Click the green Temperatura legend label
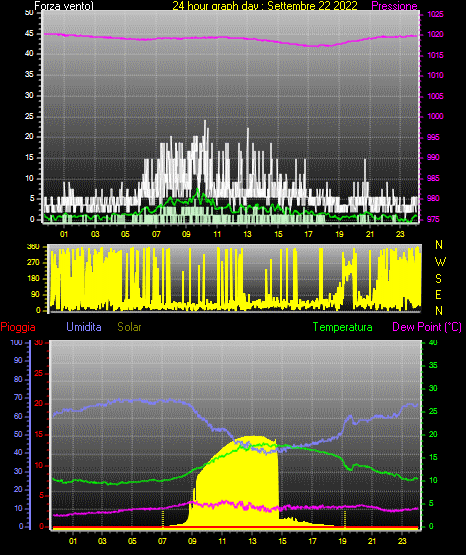 [x=343, y=327]
